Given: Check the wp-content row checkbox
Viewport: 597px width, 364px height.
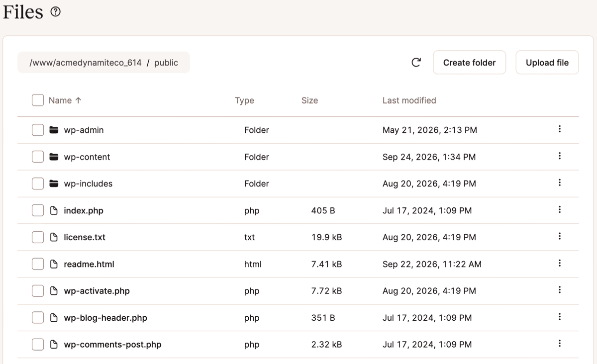Looking at the screenshot, I should (x=38, y=157).
